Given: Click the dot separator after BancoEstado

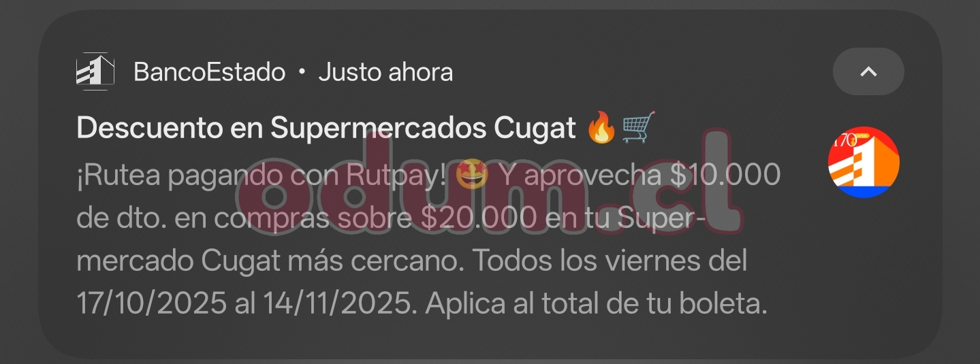Looking at the screenshot, I should tap(302, 72).
